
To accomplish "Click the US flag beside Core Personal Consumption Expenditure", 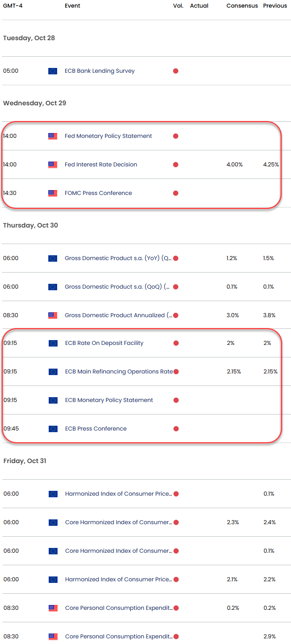I will [x=53, y=608].
